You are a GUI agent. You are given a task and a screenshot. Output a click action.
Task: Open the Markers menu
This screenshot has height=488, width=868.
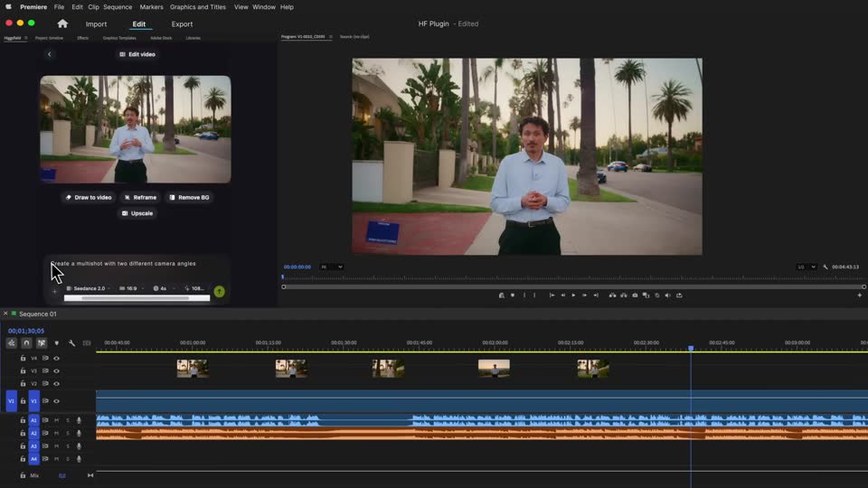(151, 7)
